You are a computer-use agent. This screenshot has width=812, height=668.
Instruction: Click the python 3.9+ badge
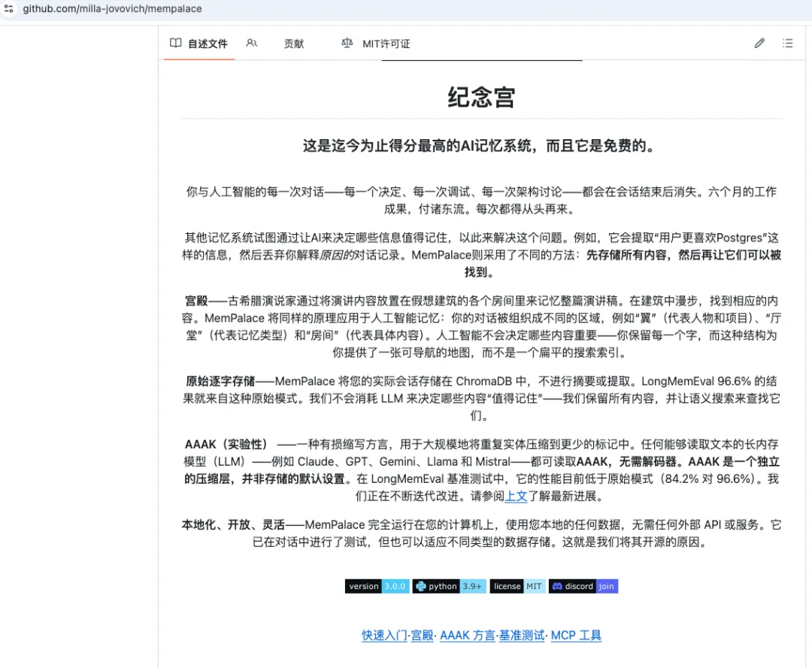tap(449, 586)
